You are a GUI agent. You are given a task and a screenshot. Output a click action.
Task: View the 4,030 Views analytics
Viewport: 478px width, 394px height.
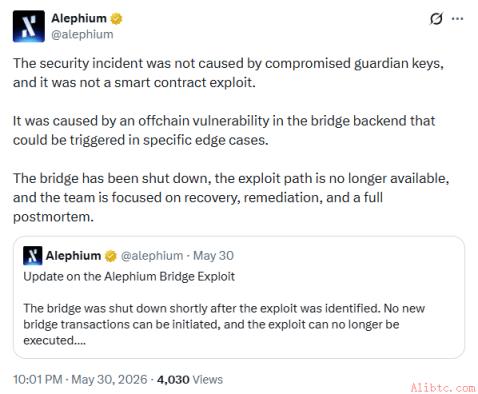click(x=190, y=379)
